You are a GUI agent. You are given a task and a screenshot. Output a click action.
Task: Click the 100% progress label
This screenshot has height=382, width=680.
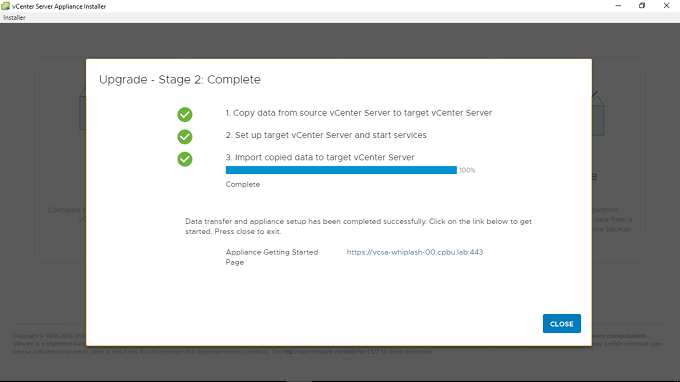(467, 170)
